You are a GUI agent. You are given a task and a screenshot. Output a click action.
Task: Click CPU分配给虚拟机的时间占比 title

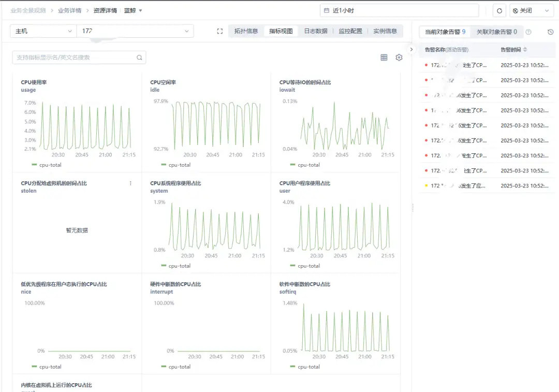pos(54,183)
